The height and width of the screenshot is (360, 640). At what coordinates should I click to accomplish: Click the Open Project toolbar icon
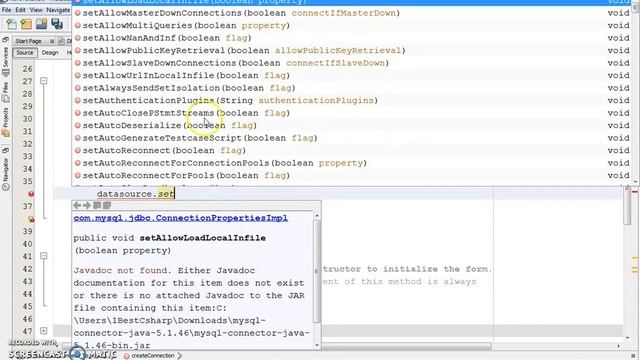coord(41,24)
